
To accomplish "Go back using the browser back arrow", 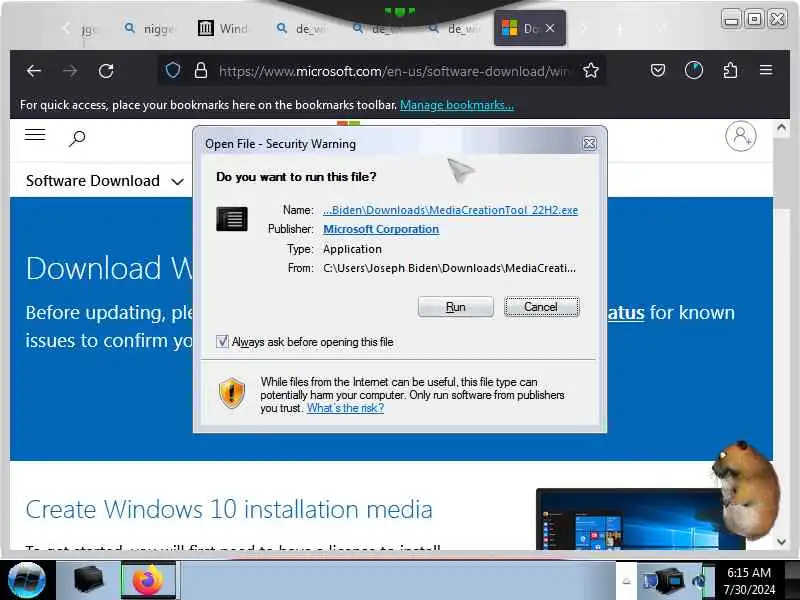I will coord(34,71).
